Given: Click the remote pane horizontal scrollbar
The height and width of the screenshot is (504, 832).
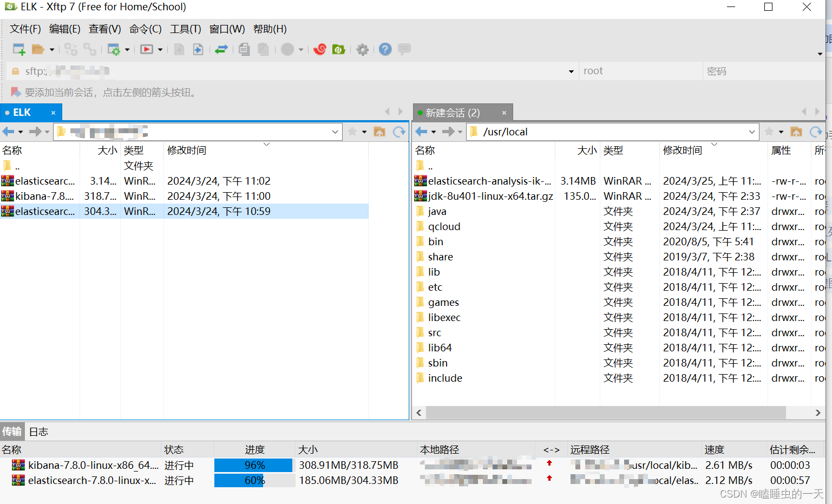Looking at the screenshot, I should click(606, 413).
